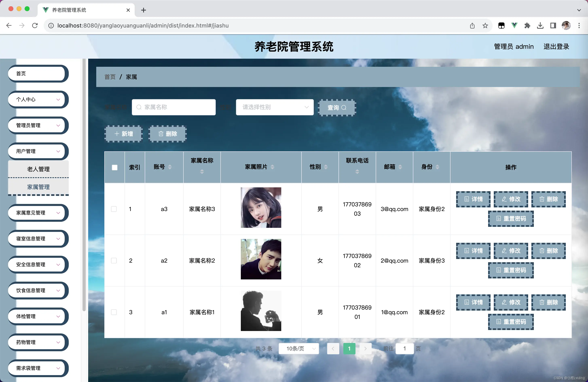Click the browser bookmark star icon
Screen dimensions: 588x382
(x=485, y=25)
